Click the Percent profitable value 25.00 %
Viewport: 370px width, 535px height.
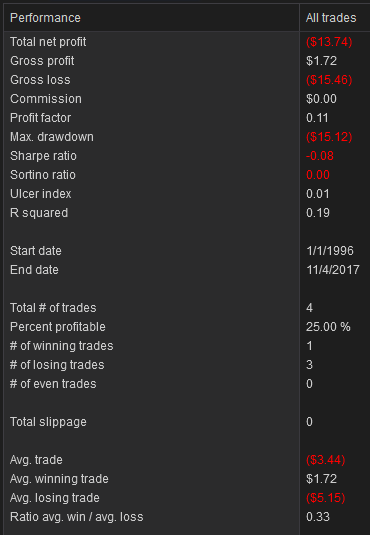[328, 327]
